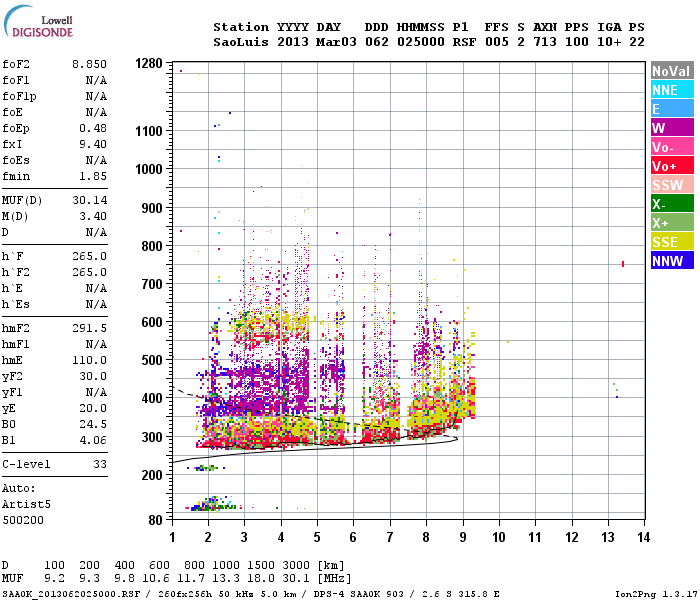This screenshot has height=600, width=700.
Task: Click the SAA0K_2013062025000.RSF file name
Action: point(71,594)
